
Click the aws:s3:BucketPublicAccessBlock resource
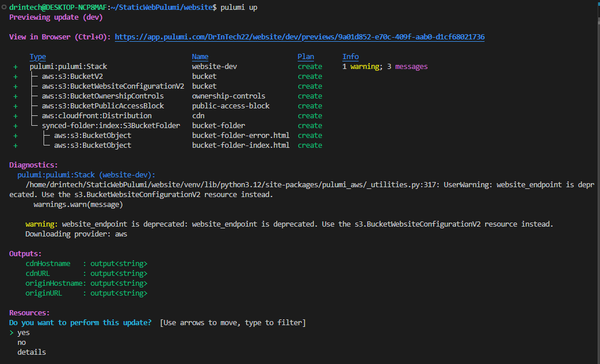[x=103, y=106]
